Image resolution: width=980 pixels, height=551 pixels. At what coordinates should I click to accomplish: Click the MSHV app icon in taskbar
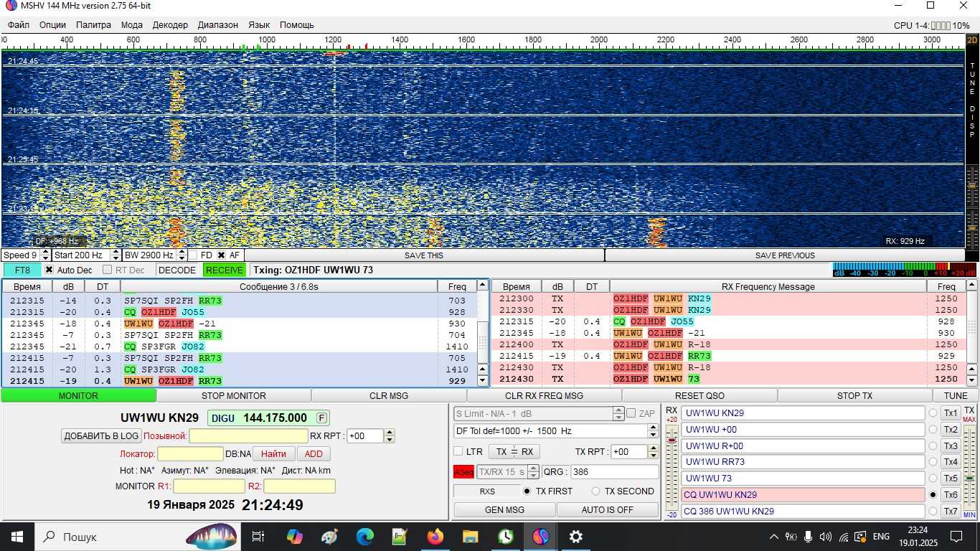point(541,537)
